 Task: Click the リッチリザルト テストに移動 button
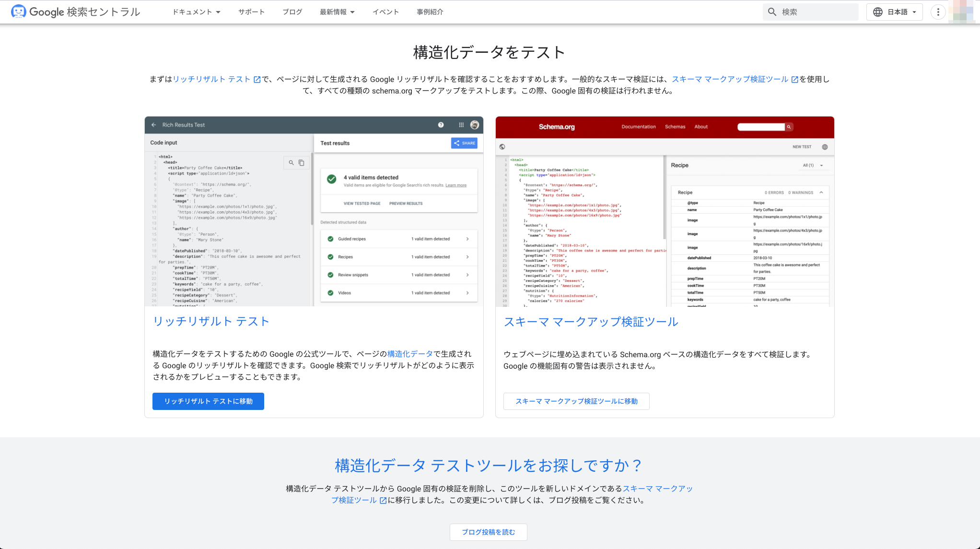208,401
